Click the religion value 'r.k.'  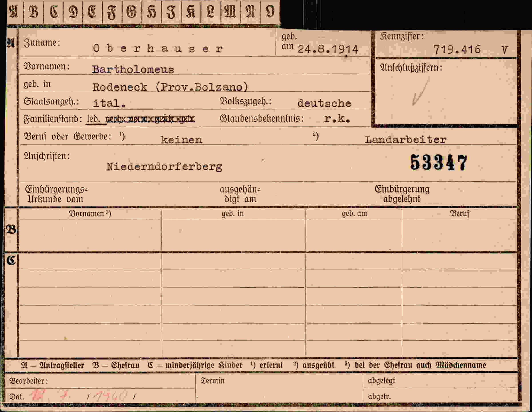click(x=337, y=119)
